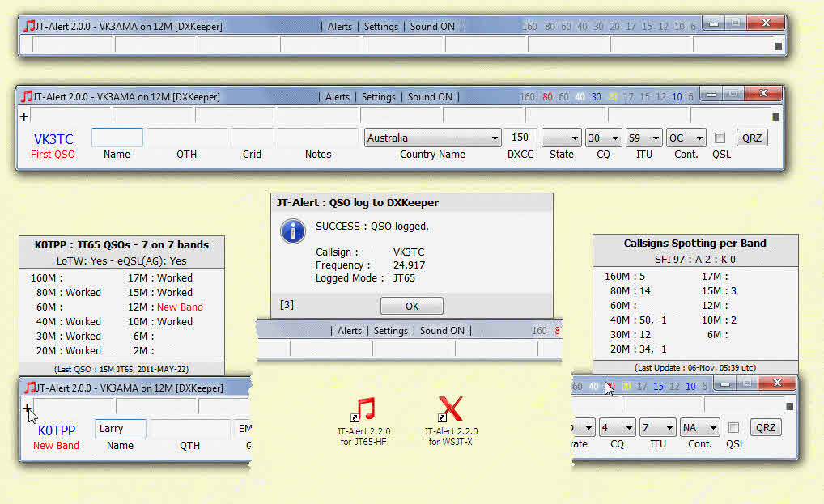Open the Cont. dropdown showing OC
This screenshot has width=824, height=504.
(686, 138)
